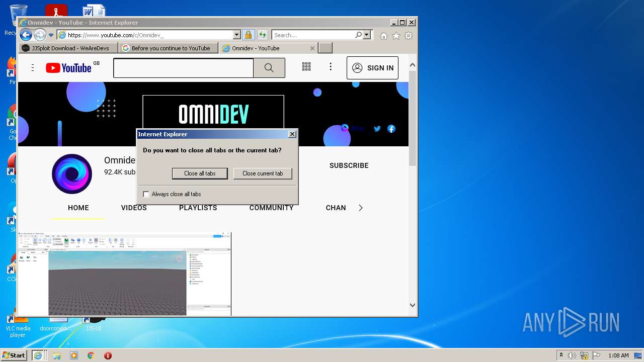Click the vertical scrollbar thumb
The image size is (644, 362).
pyautogui.click(x=413, y=119)
